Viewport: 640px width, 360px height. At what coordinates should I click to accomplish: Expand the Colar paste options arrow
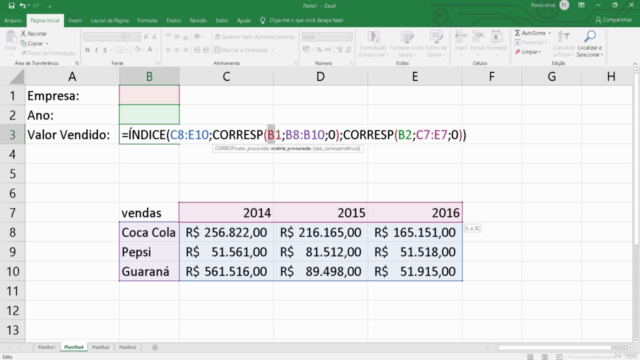pyautogui.click(x=11, y=54)
